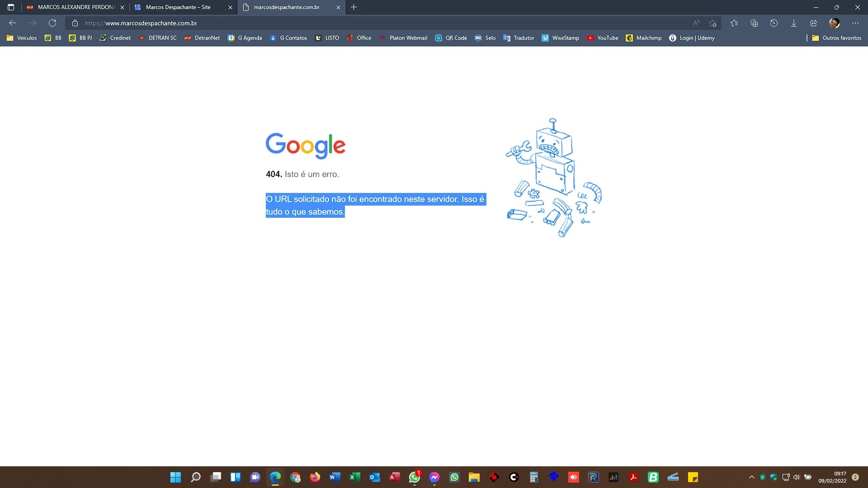Switch to Marcos Despachante – Site tab

coord(178,7)
